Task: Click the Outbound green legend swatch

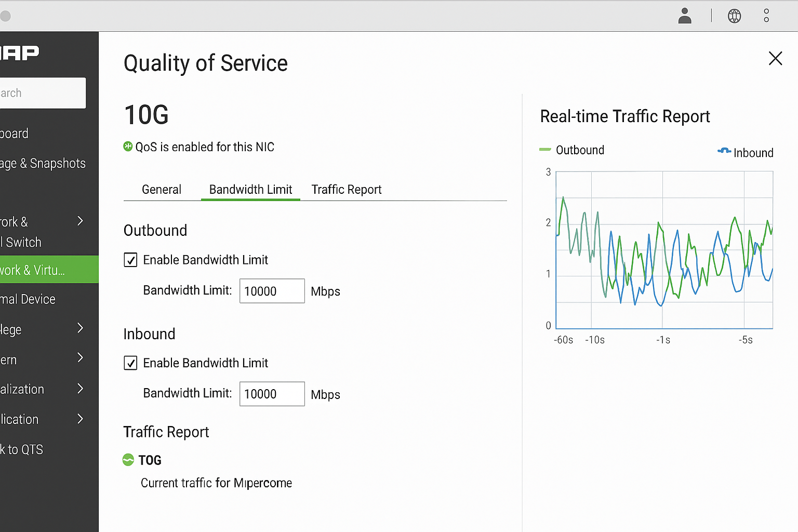Action: coord(545,150)
